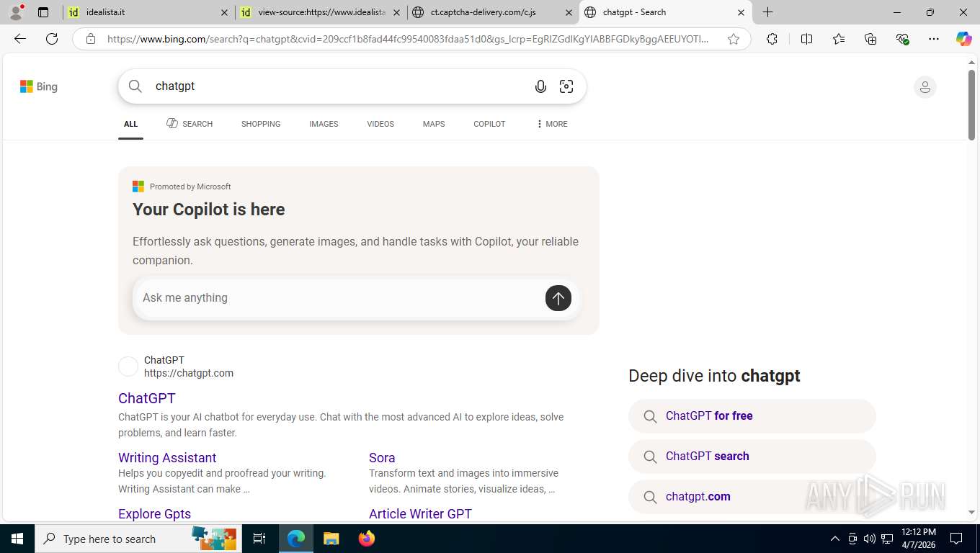Click the address bar URL
The width and height of the screenshot is (980, 553).
[x=408, y=39]
